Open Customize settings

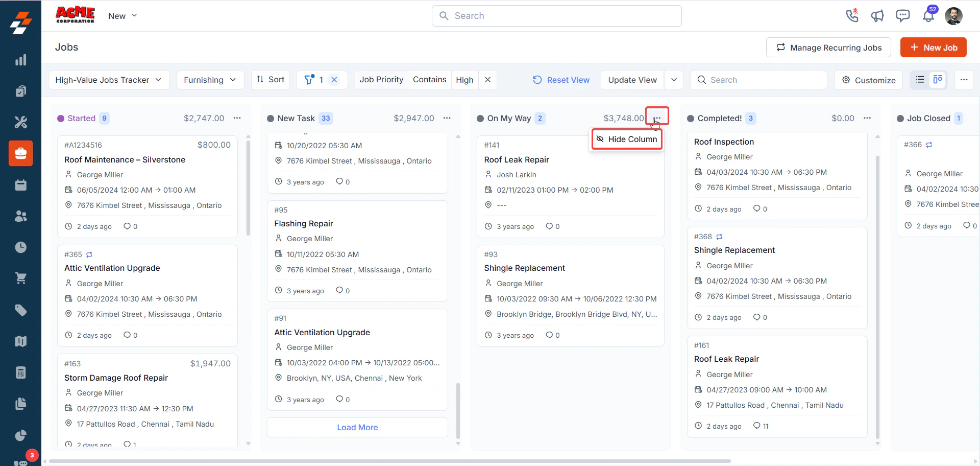click(869, 80)
